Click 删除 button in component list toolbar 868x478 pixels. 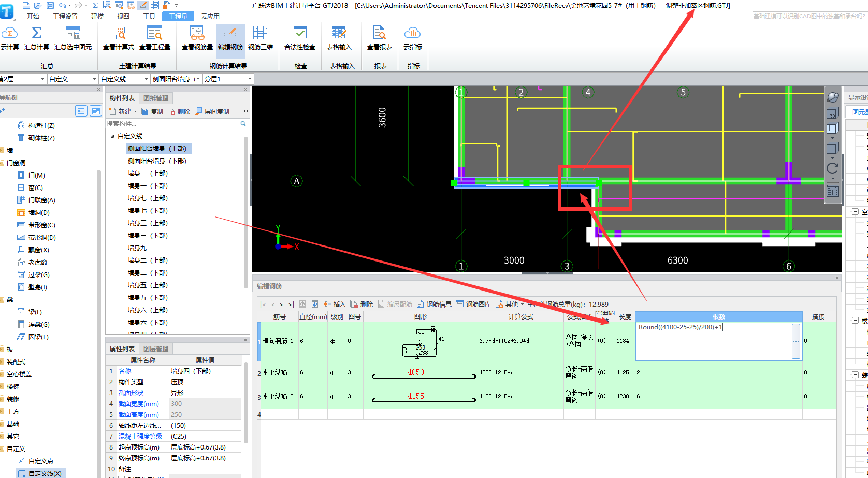179,111
